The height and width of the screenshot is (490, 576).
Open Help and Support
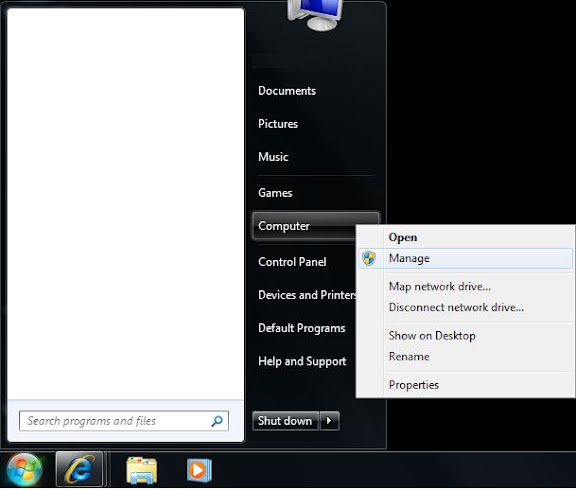pos(302,361)
